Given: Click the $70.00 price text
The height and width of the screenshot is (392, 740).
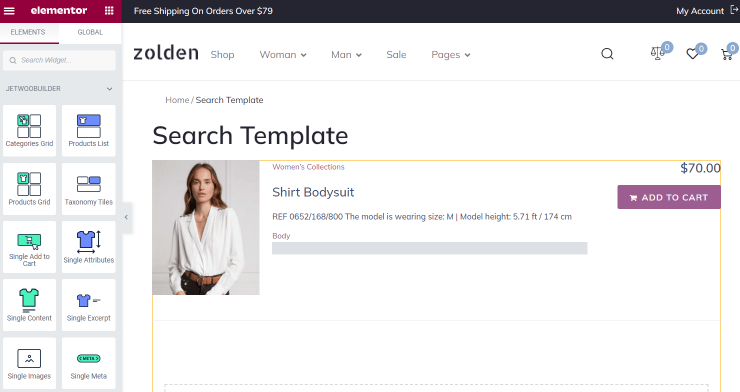Looking at the screenshot, I should pos(700,168).
